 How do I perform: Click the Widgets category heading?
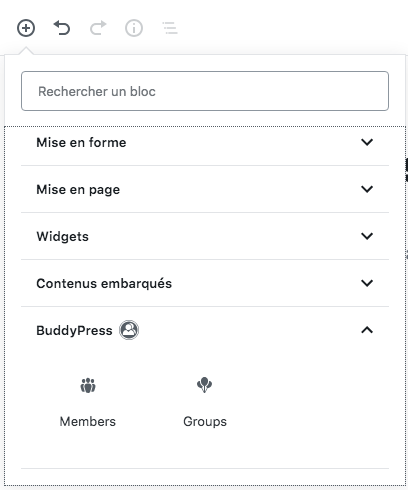63,237
